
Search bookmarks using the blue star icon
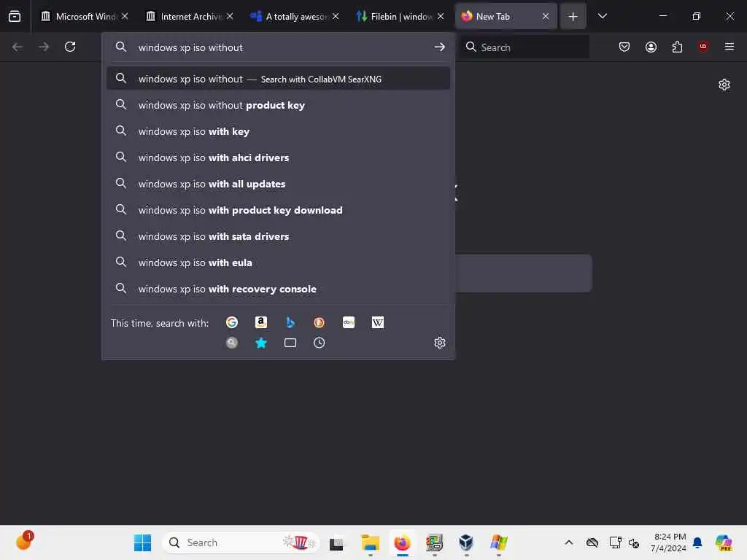click(x=260, y=343)
